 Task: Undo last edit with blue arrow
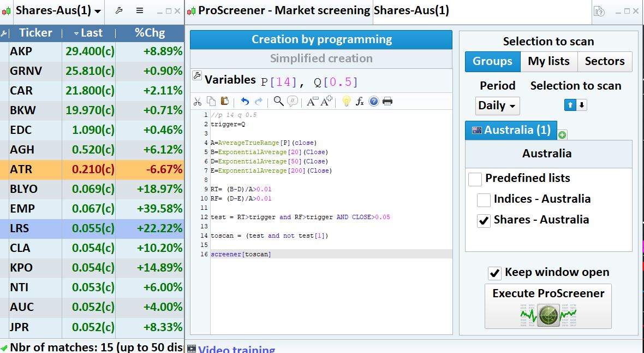(245, 101)
